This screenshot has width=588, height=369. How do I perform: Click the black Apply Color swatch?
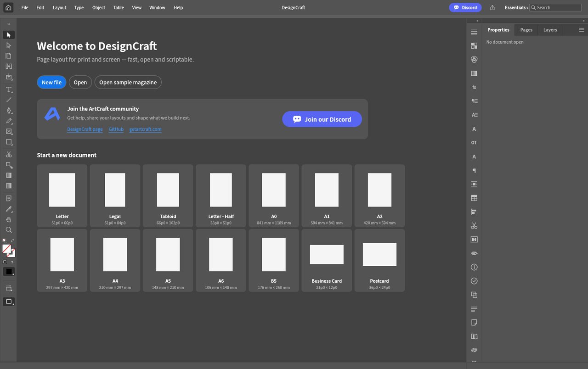9,272
